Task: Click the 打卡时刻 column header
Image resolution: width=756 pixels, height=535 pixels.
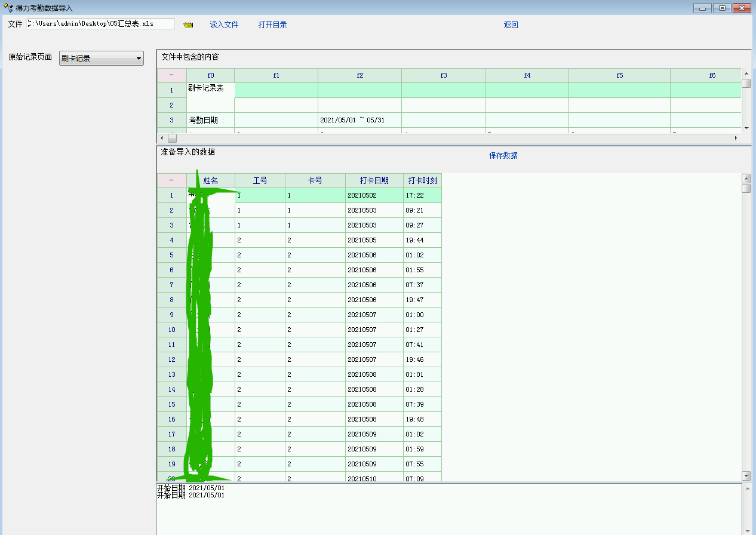Action: [422, 180]
